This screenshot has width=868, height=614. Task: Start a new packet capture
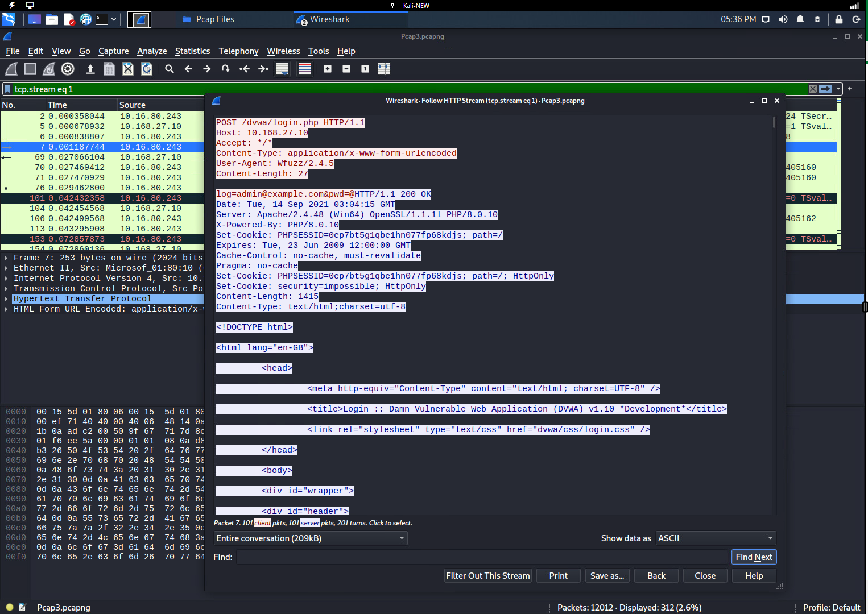[11, 69]
